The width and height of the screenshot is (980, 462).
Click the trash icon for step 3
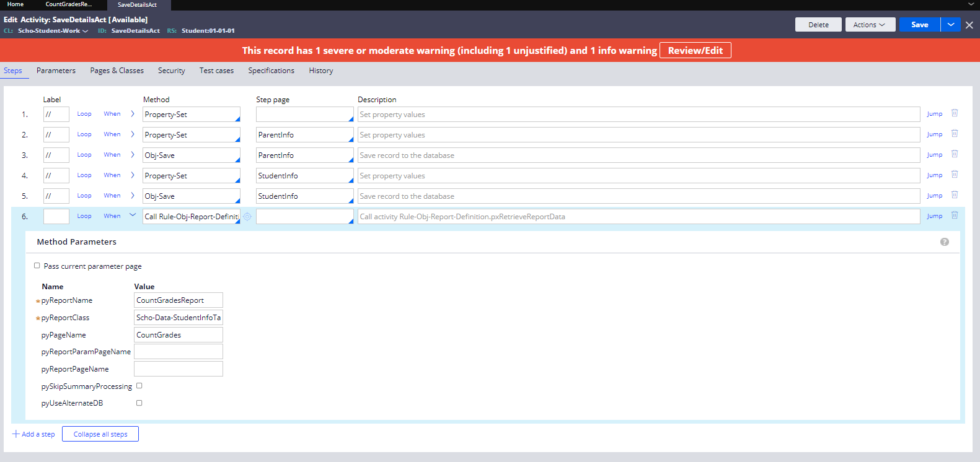955,154
